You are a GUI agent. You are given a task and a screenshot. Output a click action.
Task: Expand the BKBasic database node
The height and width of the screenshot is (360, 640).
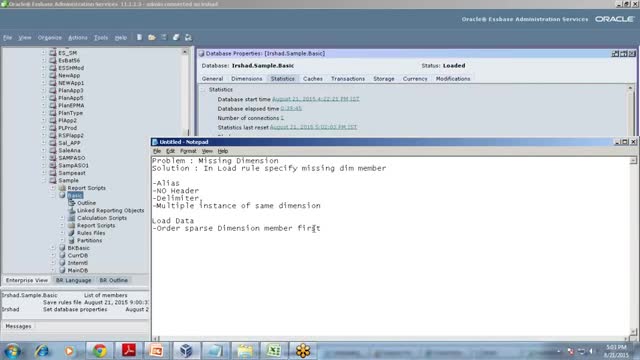pos(53,248)
